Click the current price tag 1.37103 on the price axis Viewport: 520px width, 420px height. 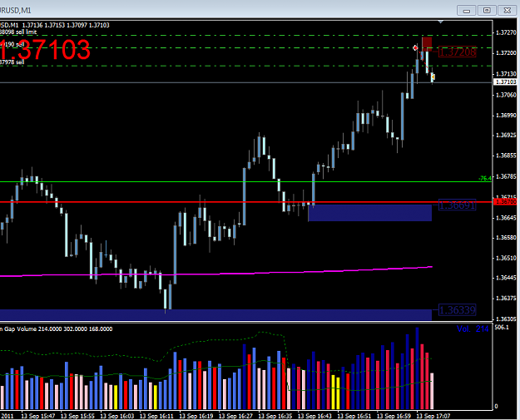[x=505, y=82]
